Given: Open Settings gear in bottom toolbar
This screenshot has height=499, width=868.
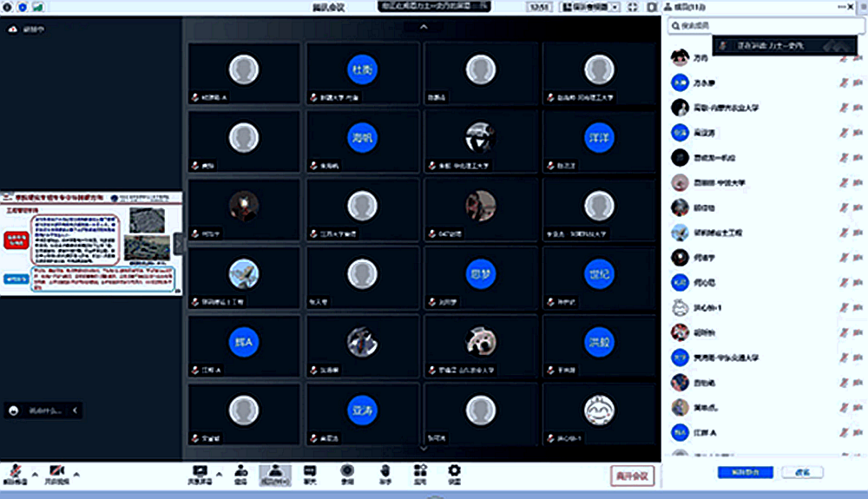Looking at the screenshot, I should pyautogui.click(x=453, y=474).
